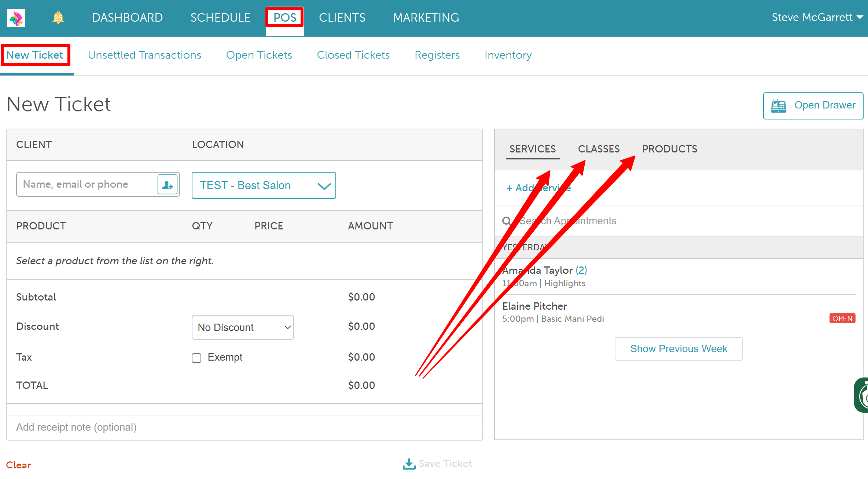
Task: Click the add new client icon
Action: (x=168, y=185)
